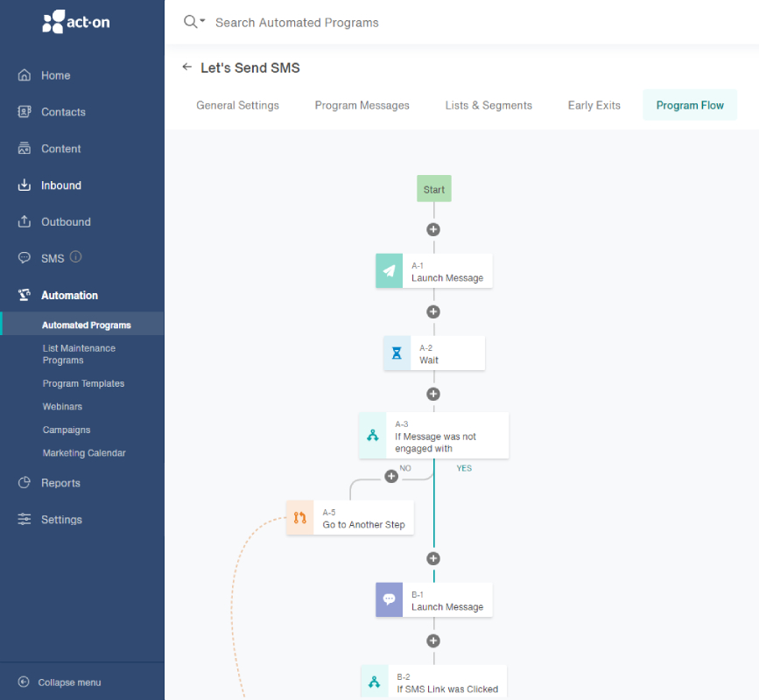Go to Marketing Calendar
This screenshot has width=759, height=700.
pos(84,453)
